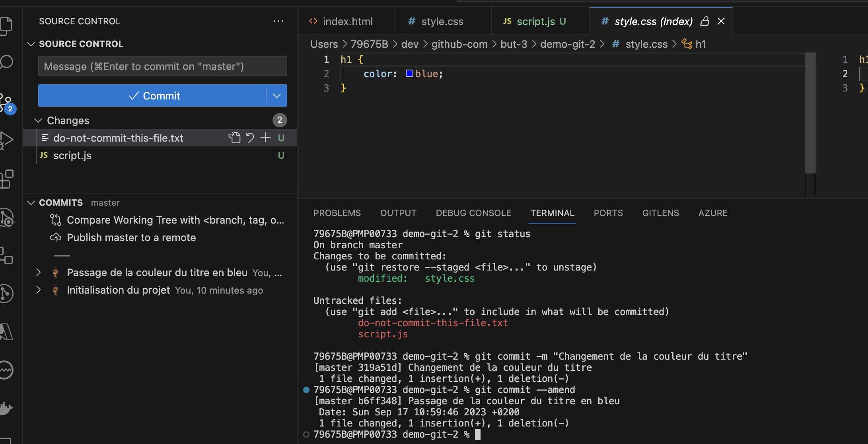The image size is (868, 444).
Task: Click the editor vertical scrollbar
Action: click(811, 113)
